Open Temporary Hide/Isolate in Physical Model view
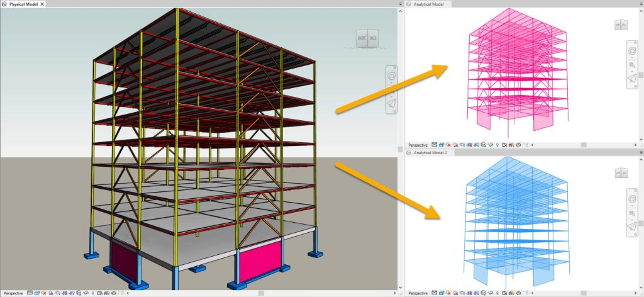 [86, 293]
